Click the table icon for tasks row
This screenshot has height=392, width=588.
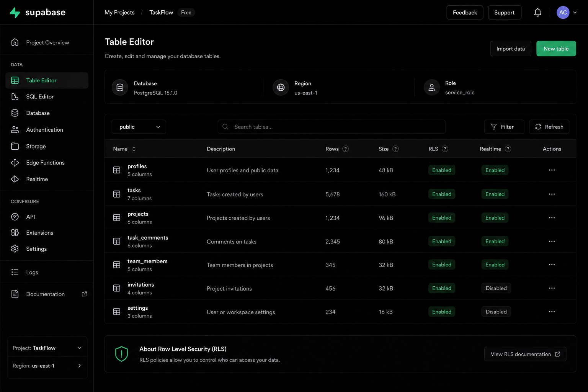click(x=117, y=194)
